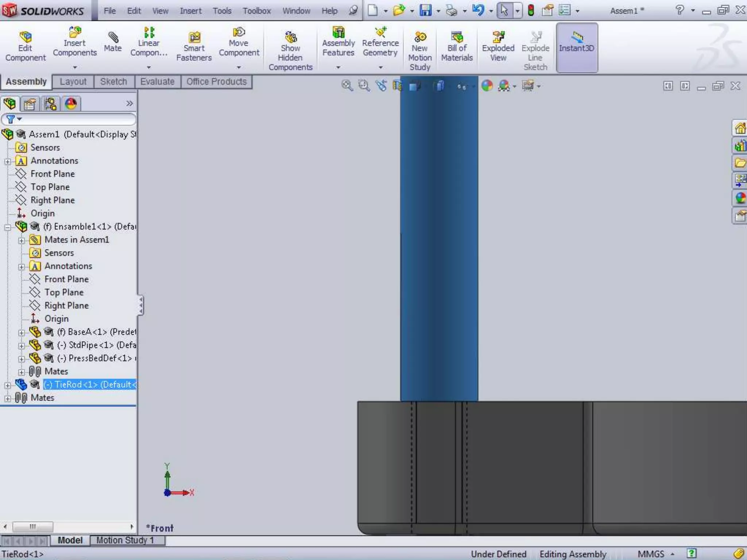Click the Rebuild traffic light icon
The image size is (747, 560).
pyautogui.click(x=531, y=10)
